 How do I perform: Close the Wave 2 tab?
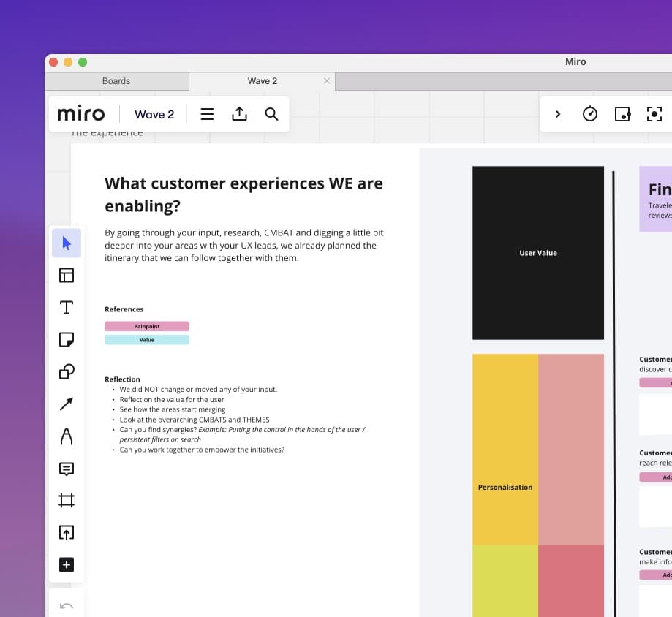pos(327,80)
